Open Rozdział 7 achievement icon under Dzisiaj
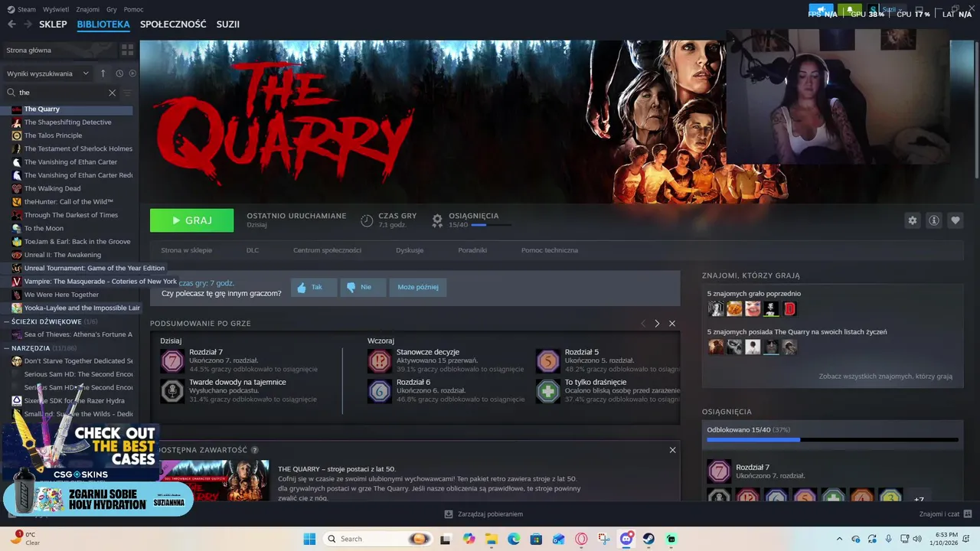The image size is (980, 551). [x=172, y=360]
